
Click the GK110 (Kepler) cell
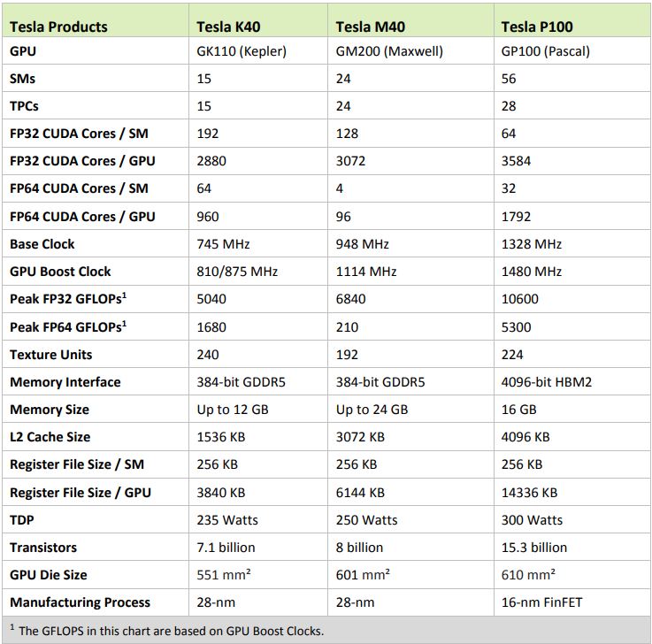242,51
